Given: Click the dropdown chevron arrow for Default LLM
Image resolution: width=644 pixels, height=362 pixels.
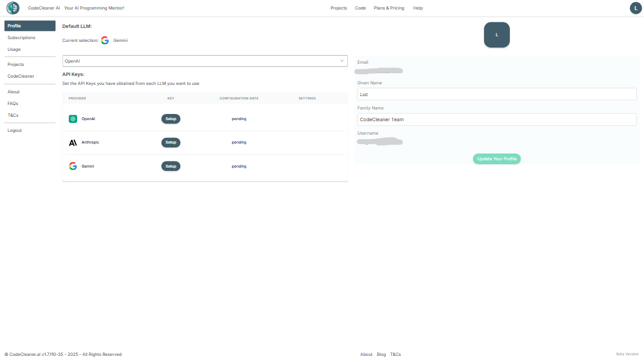Looking at the screenshot, I should tap(342, 61).
